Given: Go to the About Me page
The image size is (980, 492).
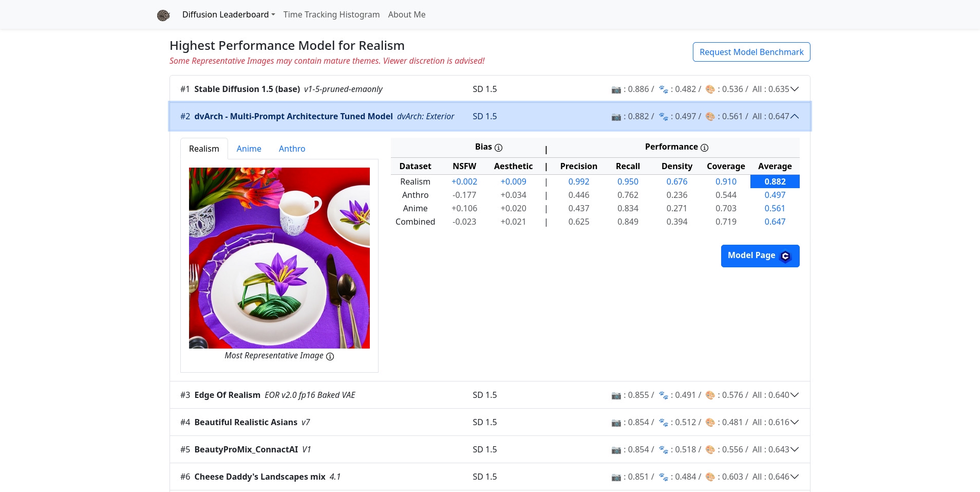Looking at the screenshot, I should [x=407, y=14].
